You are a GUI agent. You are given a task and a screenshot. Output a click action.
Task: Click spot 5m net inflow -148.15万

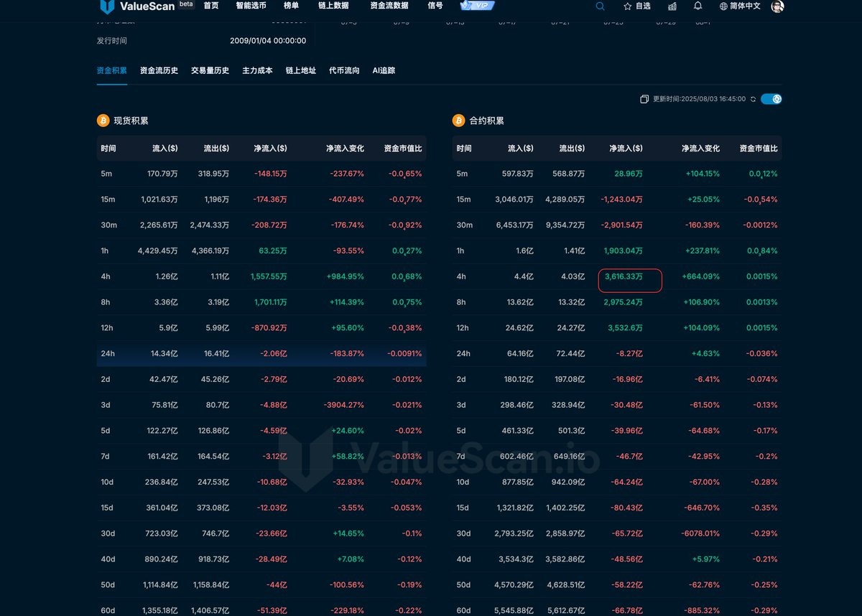(x=270, y=174)
